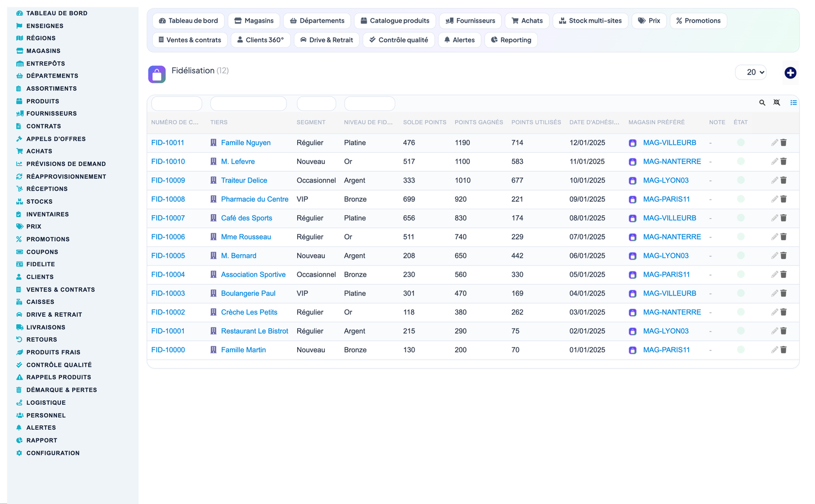Click the add new record plus icon

(790, 73)
